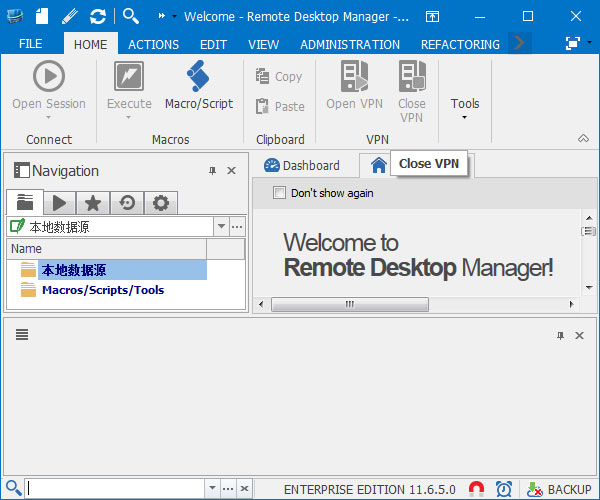The width and height of the screenshot is (600, 500).
Task: Collapse the ribbon with the chevron arrow
Action: coord(583,139)
